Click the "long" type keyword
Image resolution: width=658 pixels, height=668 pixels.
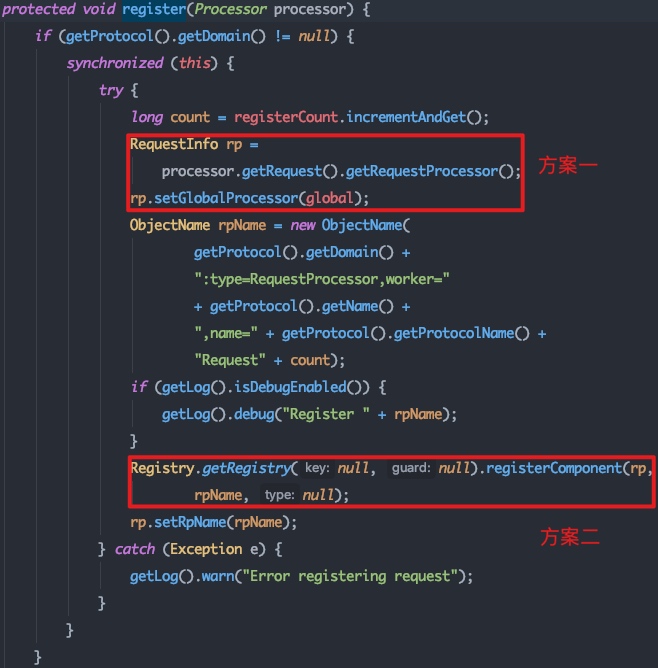(x=147, y=118)
